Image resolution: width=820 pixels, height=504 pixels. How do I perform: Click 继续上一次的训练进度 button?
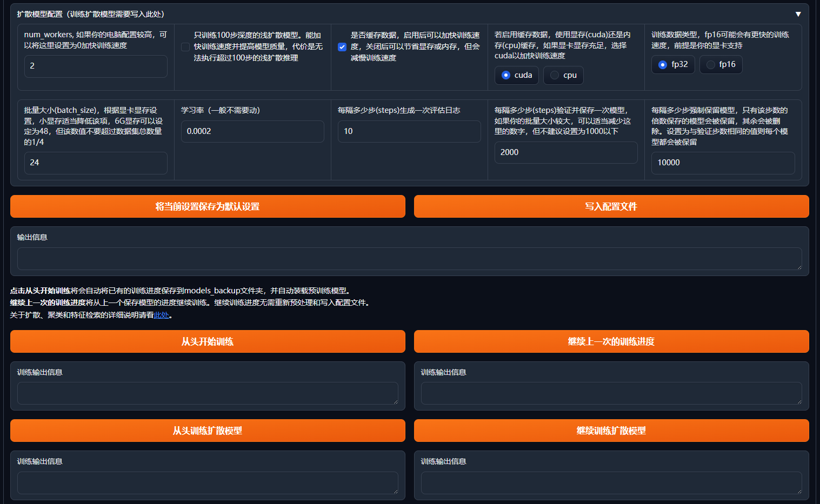tap(611, 341)
